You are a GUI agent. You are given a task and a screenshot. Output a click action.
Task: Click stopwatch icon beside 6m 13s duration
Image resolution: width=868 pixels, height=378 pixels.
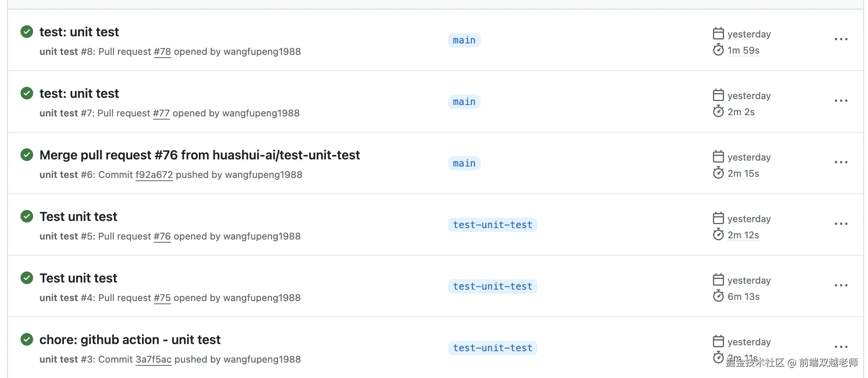click(x=718, y=296)
